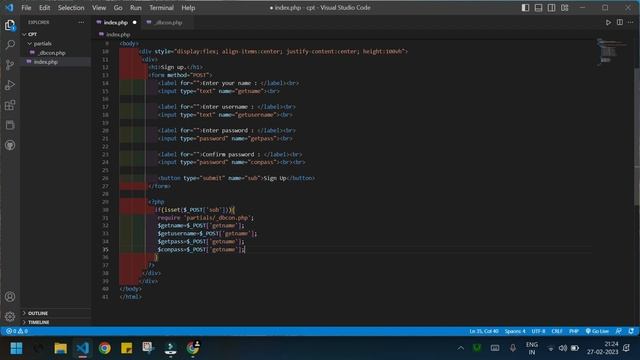640x360 pixels.
Task: Open the Run and Debug view
Action: click(x=10, y=85)
